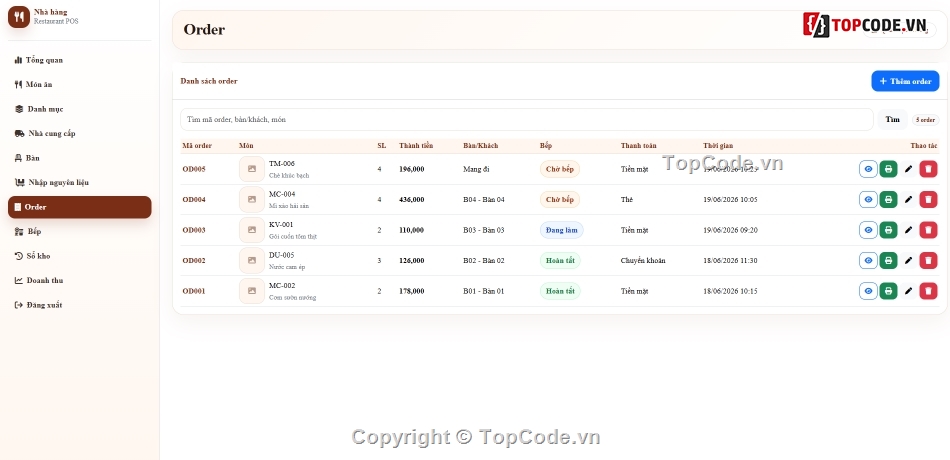The width and height of the screenshot is (950, 460).
Task: Delete order OD004
Action: point(928,199)
